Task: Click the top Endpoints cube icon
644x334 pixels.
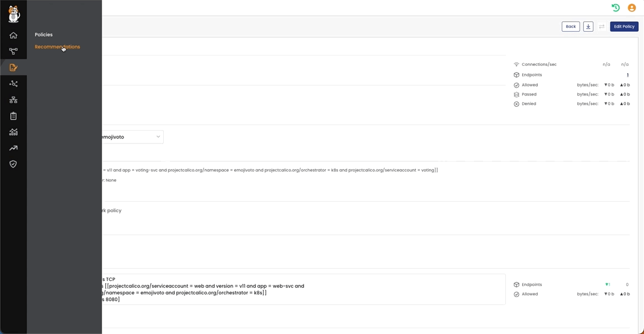Action: coord(517,75)
